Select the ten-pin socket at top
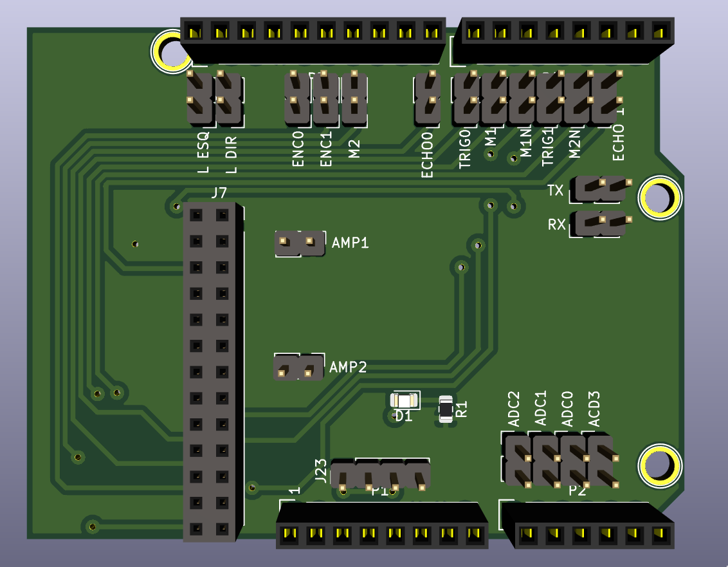 pyautogui.click(x=313, y=40)
